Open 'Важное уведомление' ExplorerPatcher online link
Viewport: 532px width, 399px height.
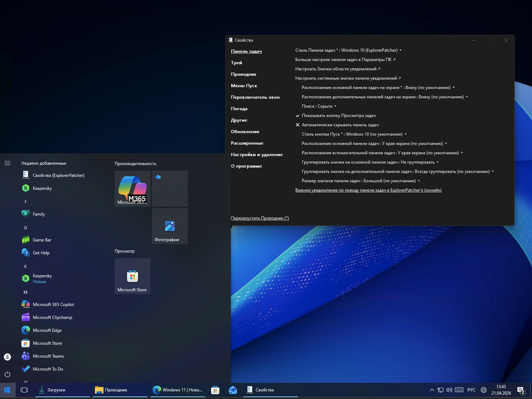click(368, 190)
